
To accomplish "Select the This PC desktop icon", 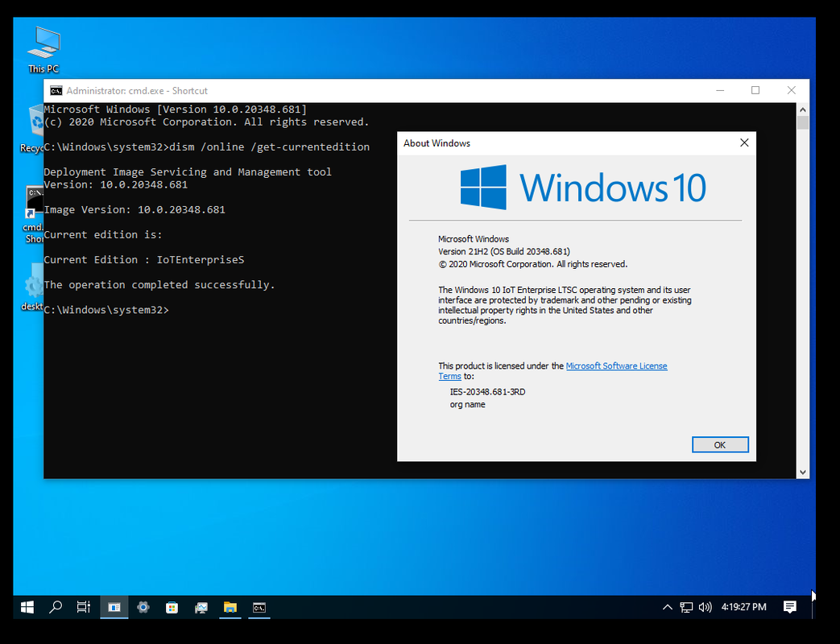I will 43,50.
